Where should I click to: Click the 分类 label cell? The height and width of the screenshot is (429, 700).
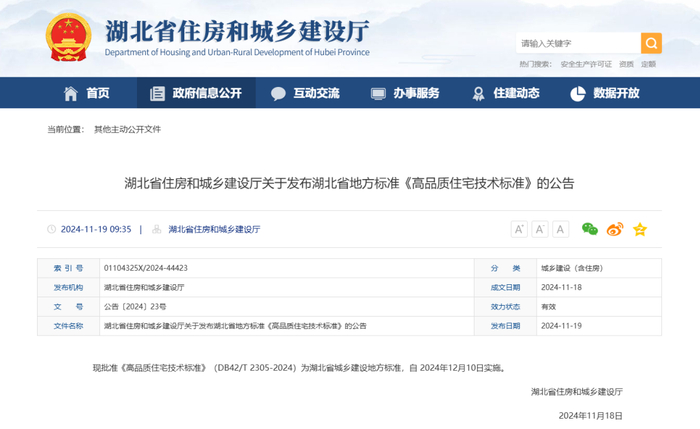(x=505, y=268)
